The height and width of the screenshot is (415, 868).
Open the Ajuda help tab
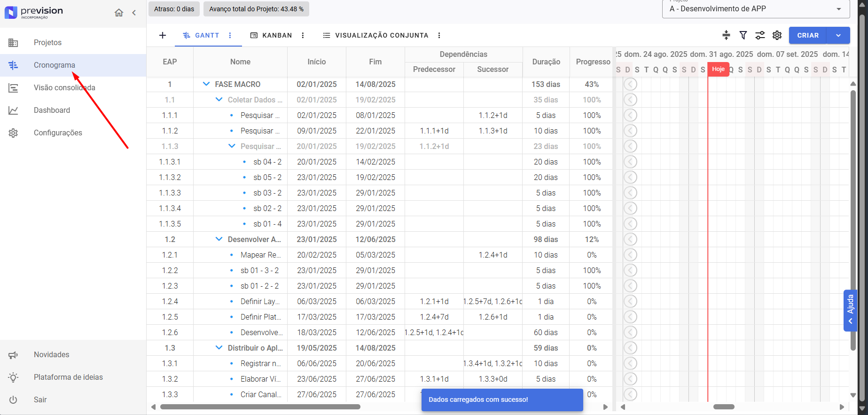pyautogui.click(x=850, y=311)
